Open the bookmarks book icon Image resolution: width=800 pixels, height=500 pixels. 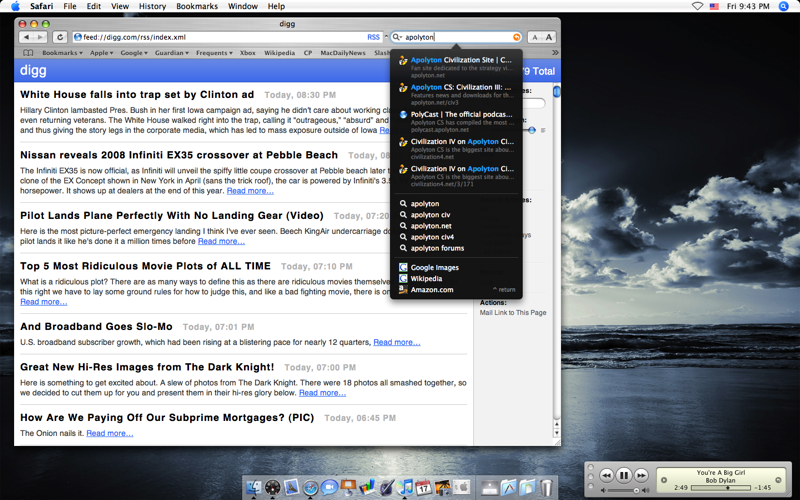point(28,53)
